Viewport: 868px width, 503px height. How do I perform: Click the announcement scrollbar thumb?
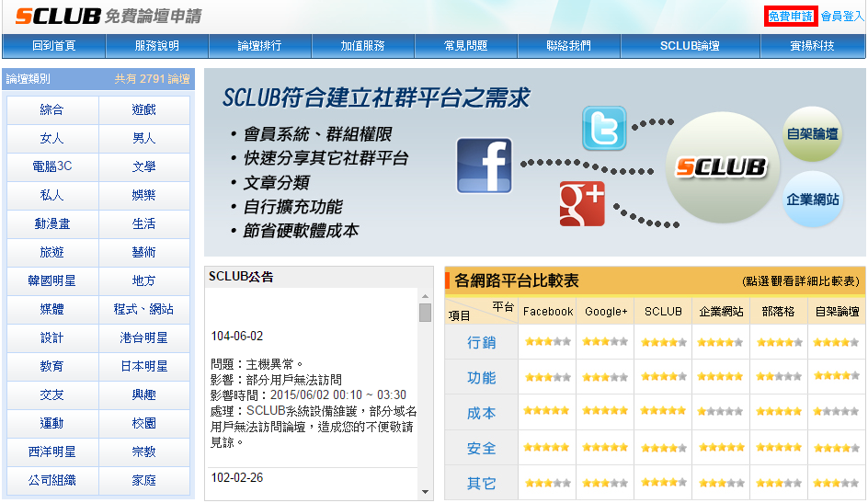425,313
